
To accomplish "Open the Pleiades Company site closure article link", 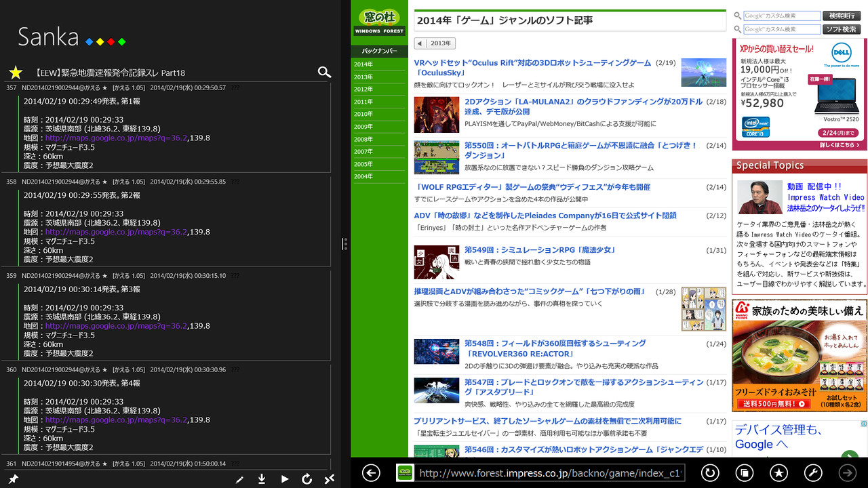I will (x=545, y=216).
